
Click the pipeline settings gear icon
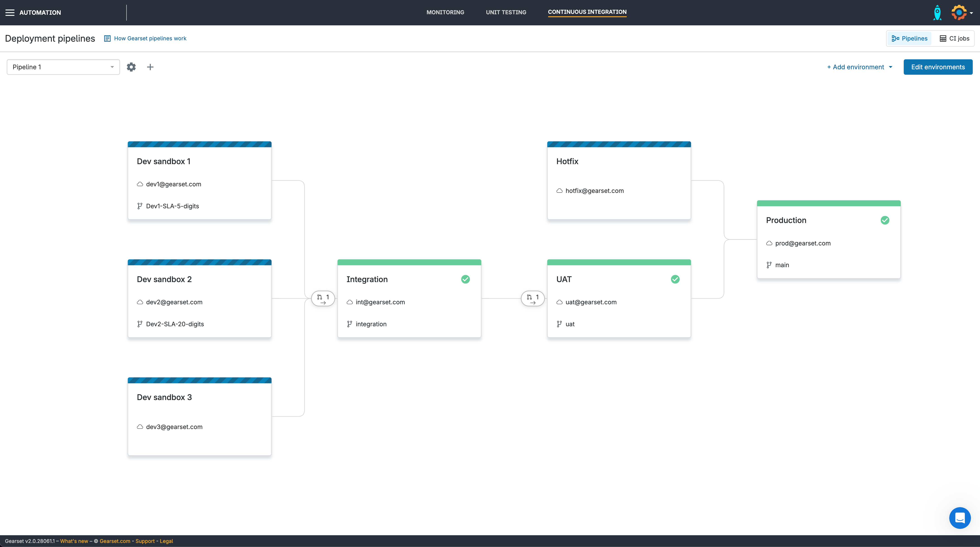point(131,67)
